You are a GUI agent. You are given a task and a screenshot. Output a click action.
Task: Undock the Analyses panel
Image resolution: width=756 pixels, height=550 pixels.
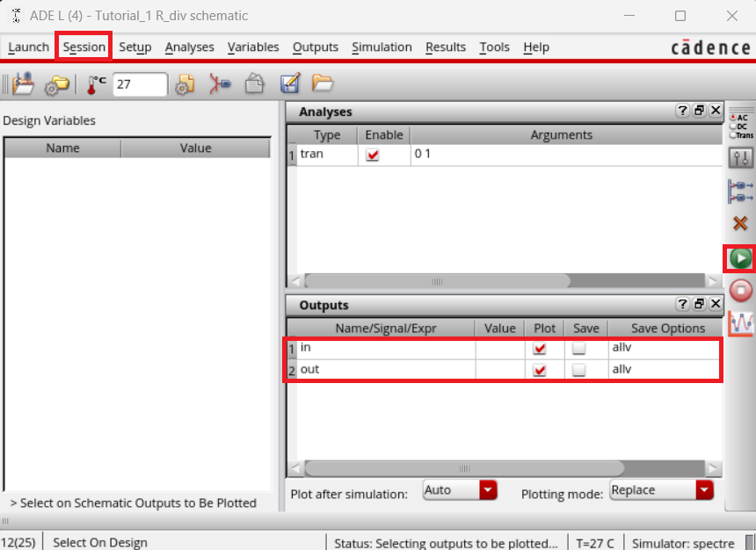pos(699,111)
